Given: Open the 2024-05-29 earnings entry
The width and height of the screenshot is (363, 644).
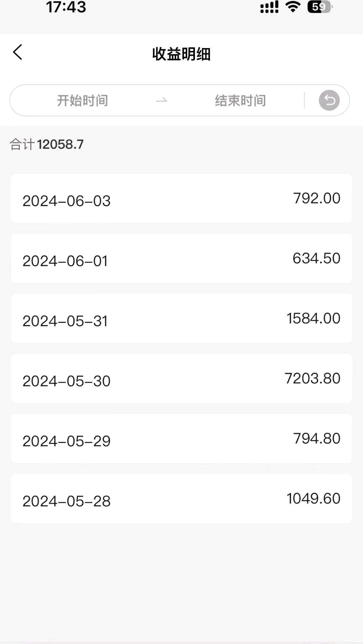Looking at the screenshot, I should point(182,439).
